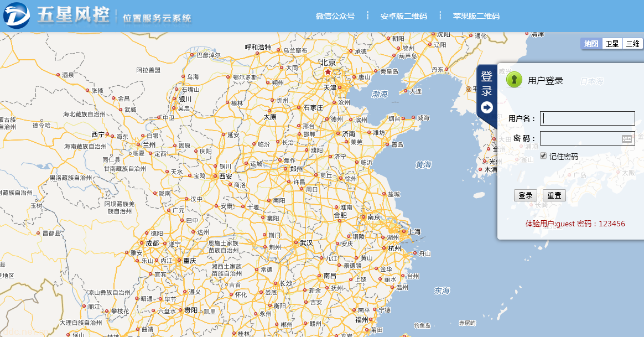Image resolution: width=644 pixels, height=337 pixels.
Task: Click the 登录 submit button
Action: pyautogui.click(x=525, y=196)
